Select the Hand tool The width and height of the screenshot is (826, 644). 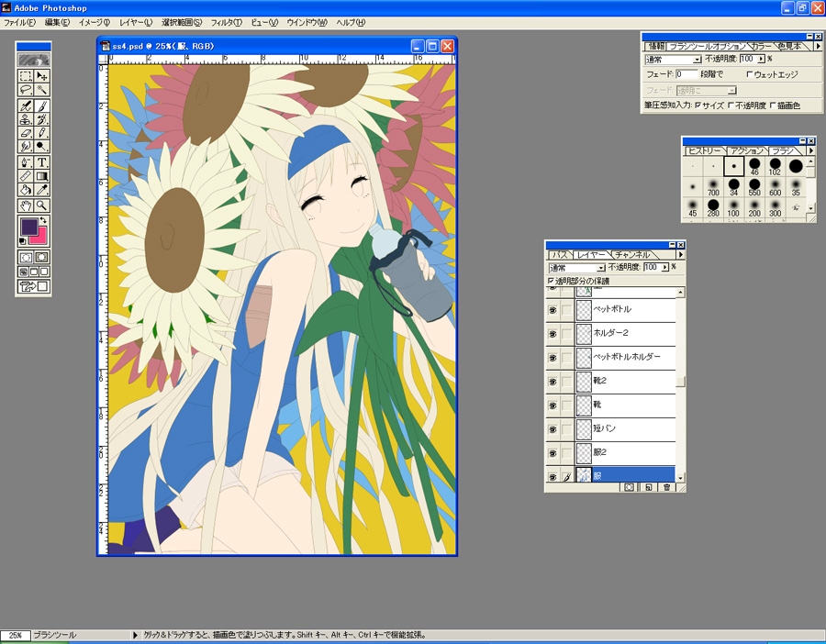[x=26, y=205]
